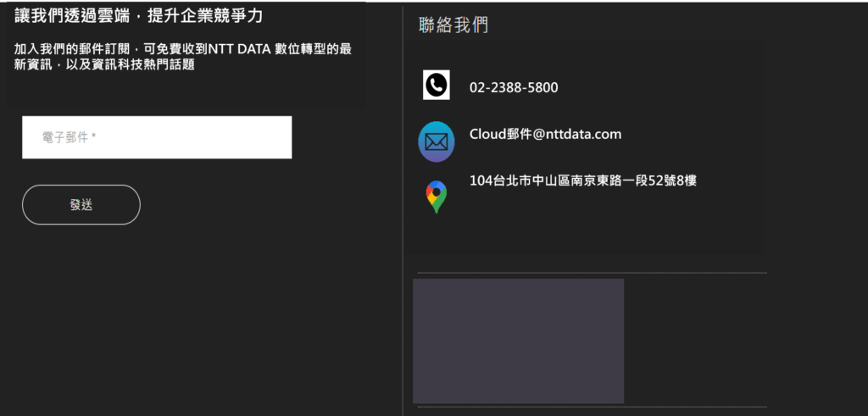
Task: Click the horizontal divider below the gray block
Action: coord(592,407)
